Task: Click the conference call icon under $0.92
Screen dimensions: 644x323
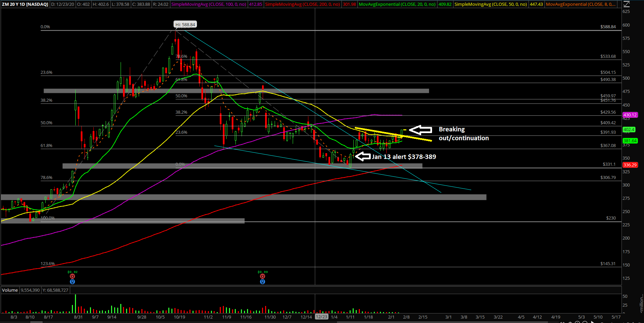Action: (72, 276)
